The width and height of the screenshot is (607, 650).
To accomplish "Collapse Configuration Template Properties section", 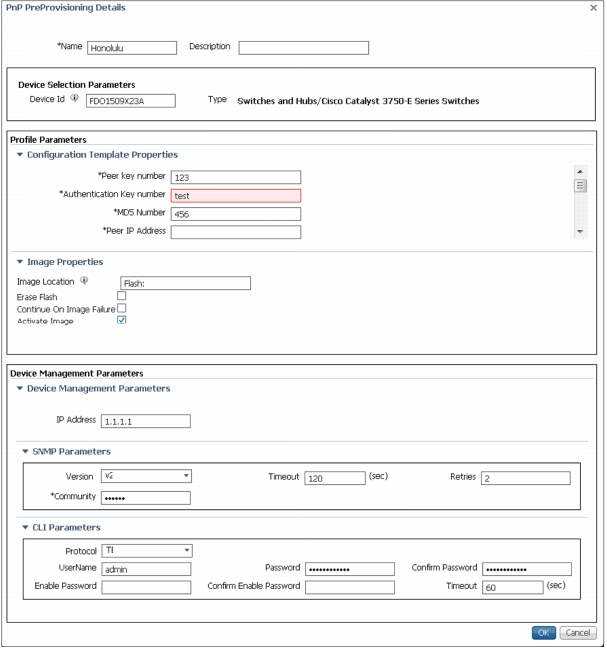I will coord(19,155).
